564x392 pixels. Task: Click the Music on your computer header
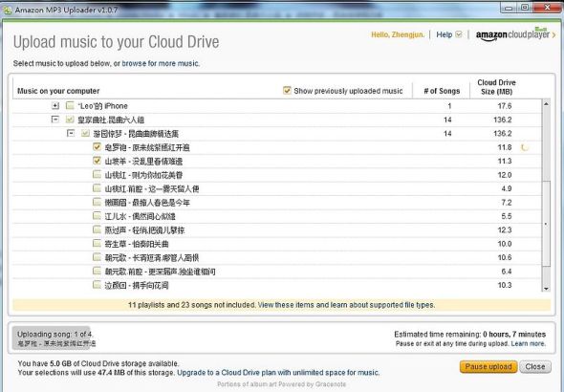(x=58, y=91)
